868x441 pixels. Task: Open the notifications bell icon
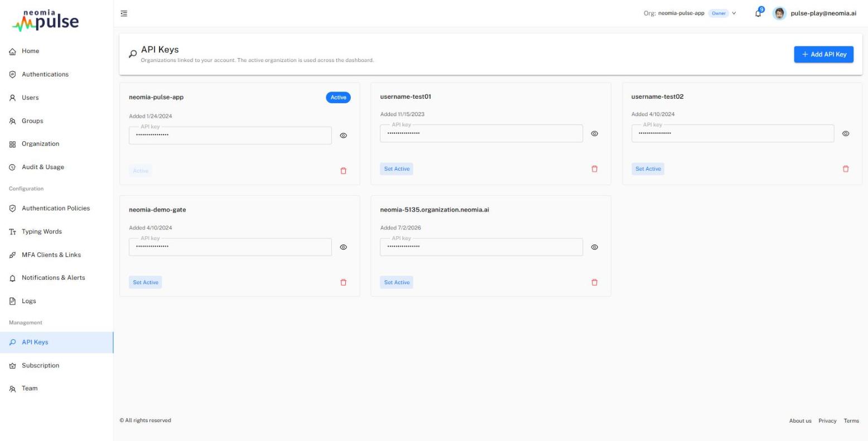click(758, 13)
